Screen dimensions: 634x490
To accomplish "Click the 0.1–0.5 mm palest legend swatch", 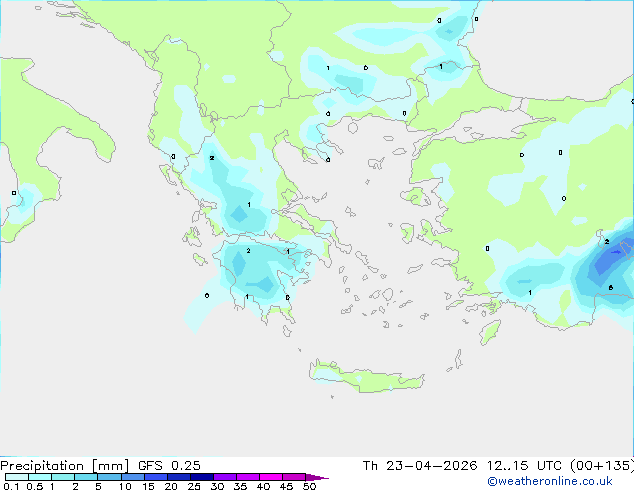I will click(17, 477).
